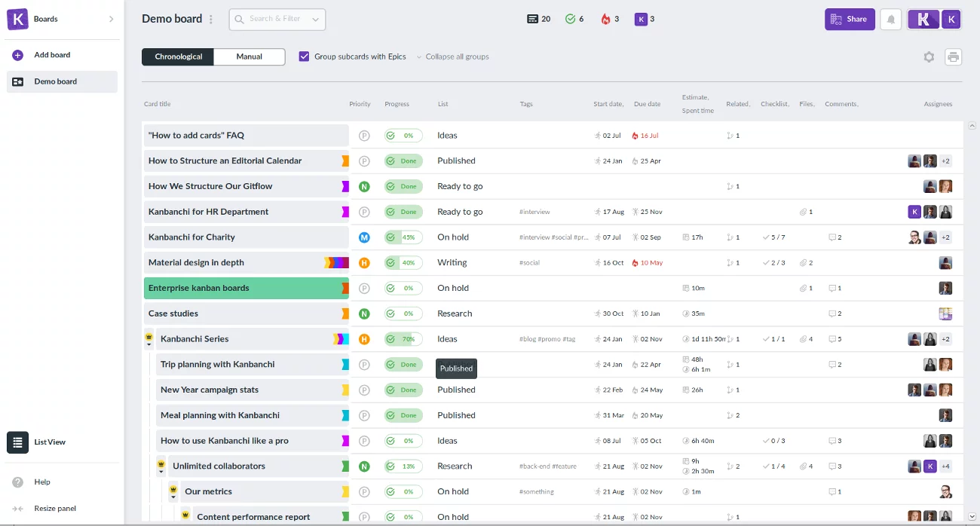Sort by Start date column

point(609,104)
